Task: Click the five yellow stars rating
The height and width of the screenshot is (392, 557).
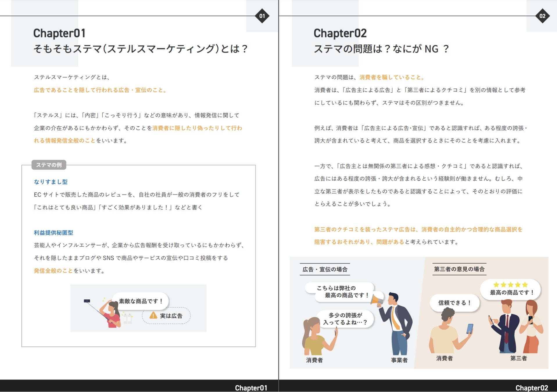Action: (511, 285)
